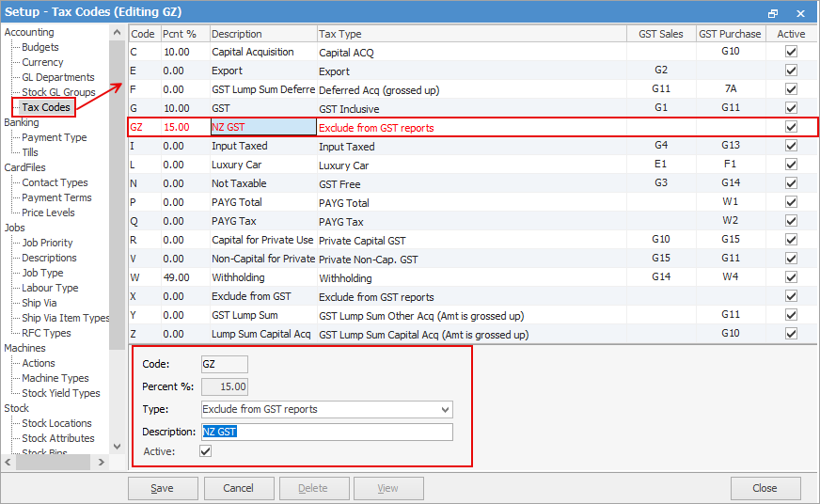Screen dimensions: 820x504
Task: Select Tax Codes in the tree
Action: pyautogui.click(x=45, y=108)
